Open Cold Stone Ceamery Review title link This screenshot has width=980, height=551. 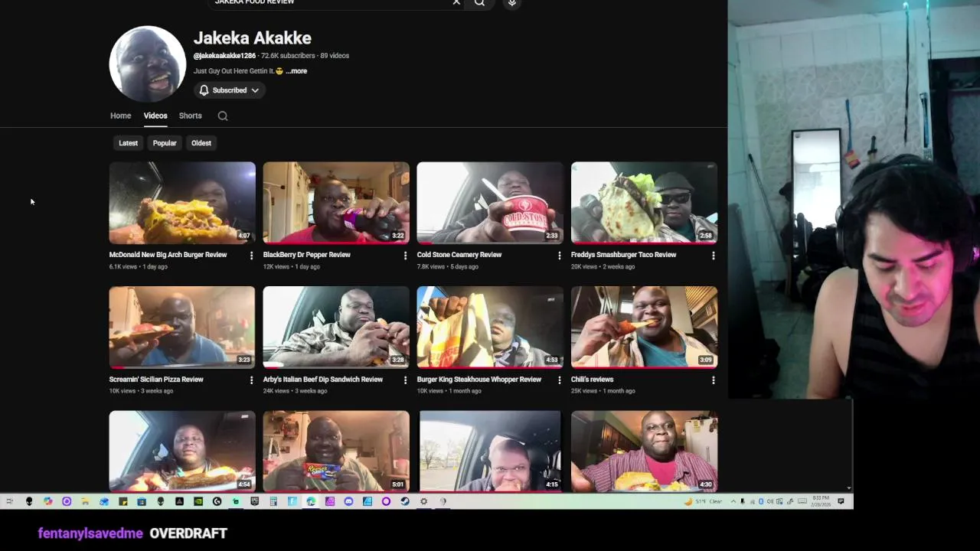[459, 255]
